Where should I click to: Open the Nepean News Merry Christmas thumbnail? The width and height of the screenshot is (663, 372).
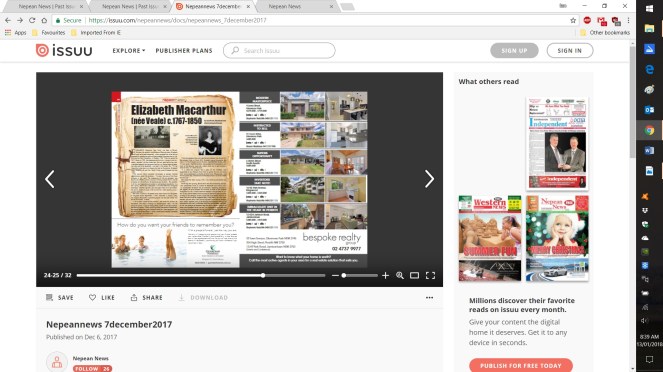[557, 238]
